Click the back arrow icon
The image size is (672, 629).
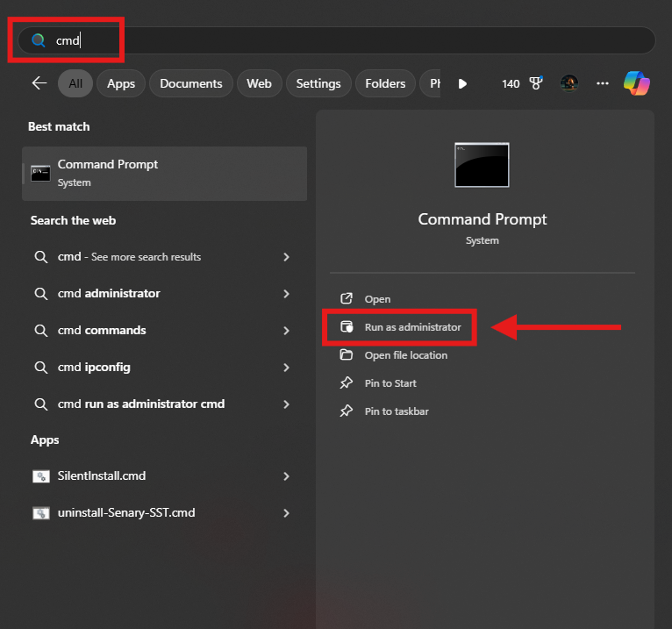click(39, 83)
